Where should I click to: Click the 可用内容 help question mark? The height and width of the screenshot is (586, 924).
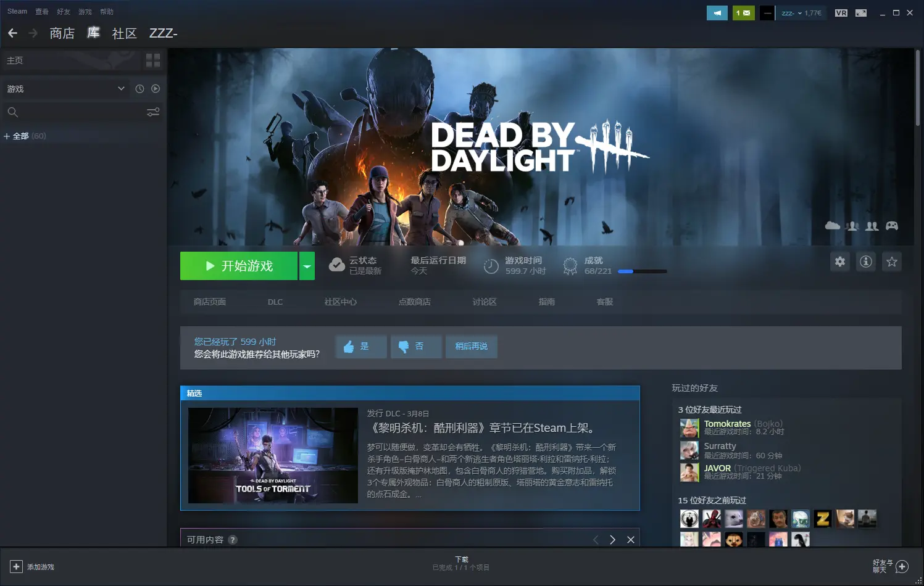[233, 540]
